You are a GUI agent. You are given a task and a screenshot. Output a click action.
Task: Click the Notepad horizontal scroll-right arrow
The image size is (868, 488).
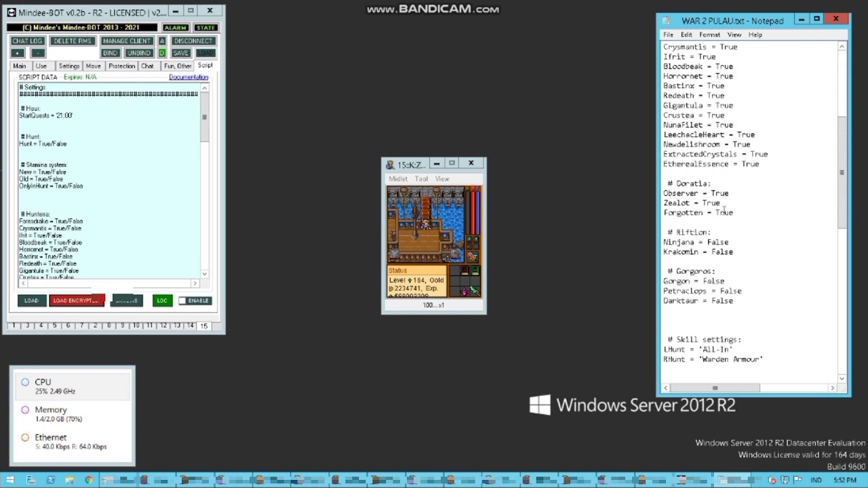[x=832, y=388]
